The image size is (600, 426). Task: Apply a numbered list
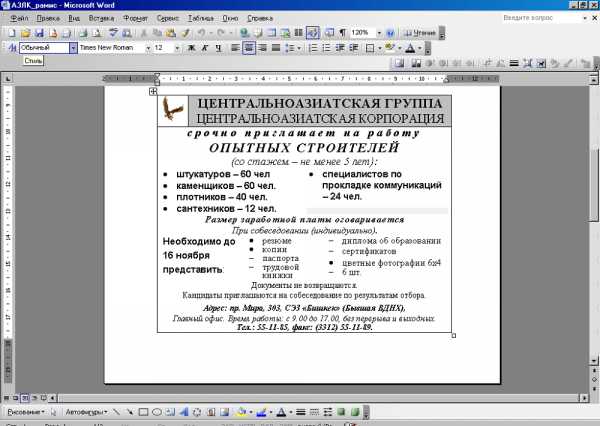tap(313, 48)
